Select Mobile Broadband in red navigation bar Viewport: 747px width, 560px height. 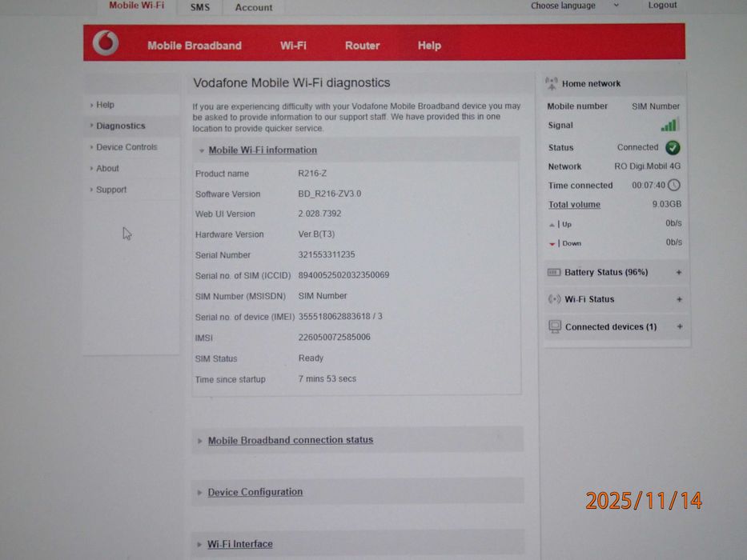coord(195,46)
